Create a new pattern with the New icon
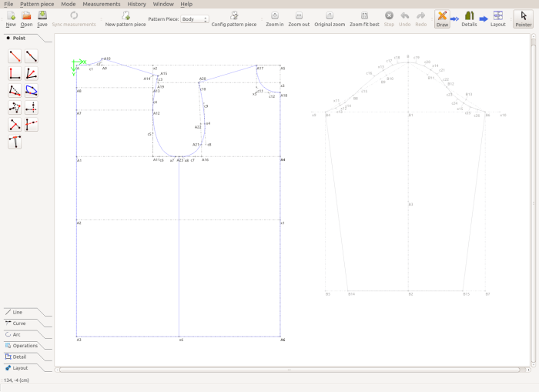Viewport: 539px width, 392px height. (11, 19)
